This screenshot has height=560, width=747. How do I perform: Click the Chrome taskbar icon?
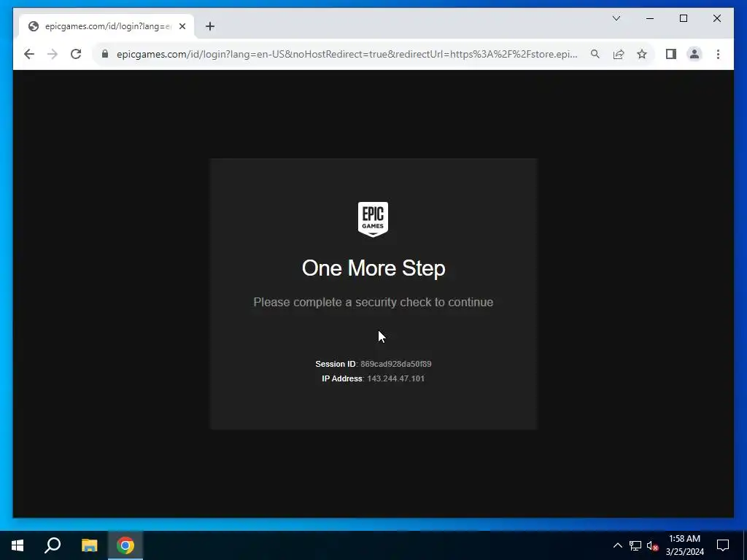125,545
